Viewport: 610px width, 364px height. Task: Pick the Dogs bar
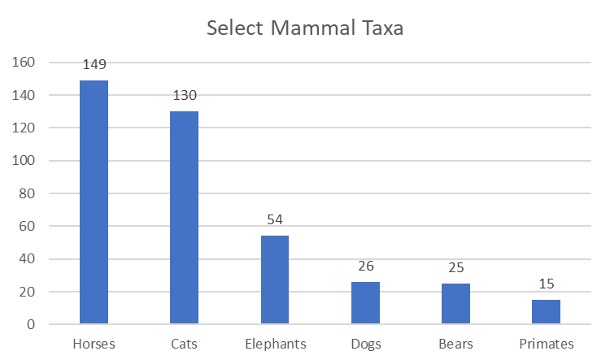(x=365, y=303)
